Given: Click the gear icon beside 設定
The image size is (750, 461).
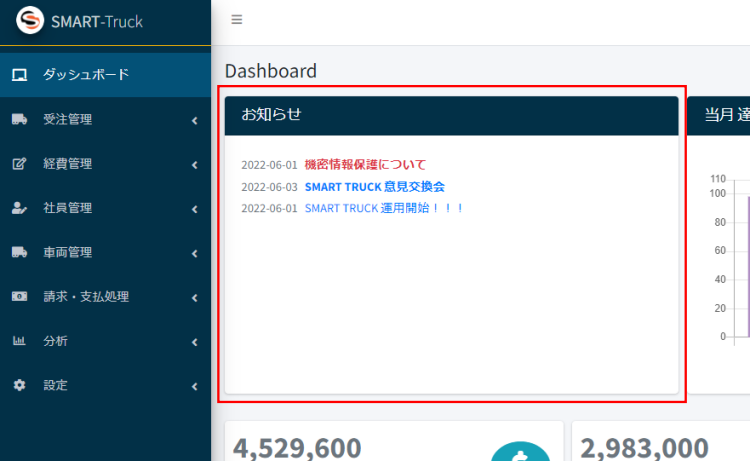Looking at the screenshot, I should [x=19, y=385].
